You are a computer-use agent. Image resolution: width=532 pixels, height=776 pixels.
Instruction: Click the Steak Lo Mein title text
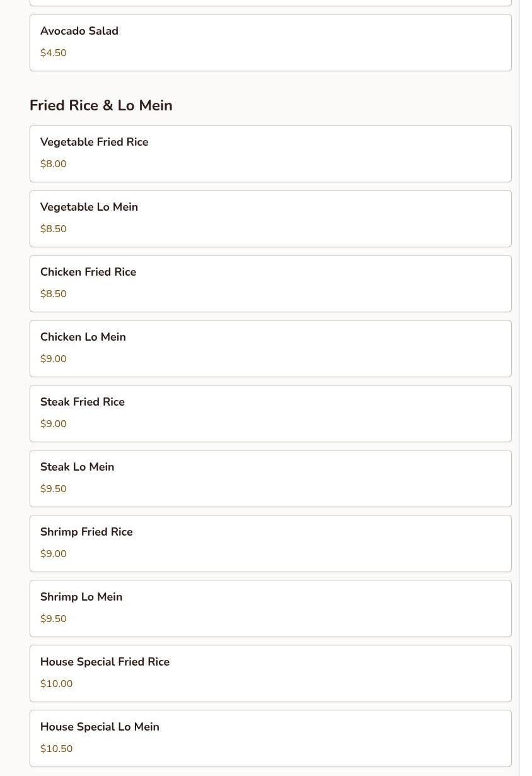point(78,467)
